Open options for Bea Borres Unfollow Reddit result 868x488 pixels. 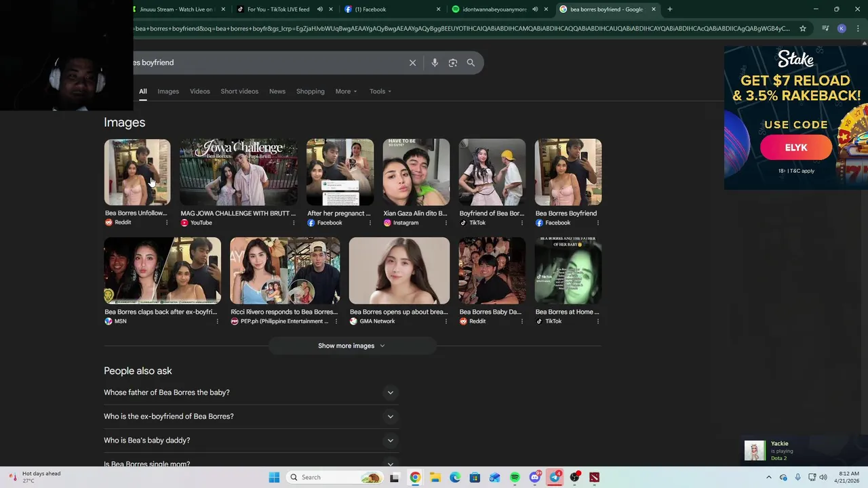[x=166, y=222]
